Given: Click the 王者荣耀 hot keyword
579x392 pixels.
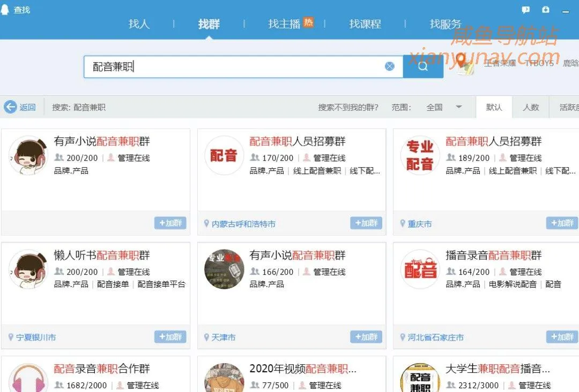Looking at the screenshot, I should pyautogui.click(x=499, y=63).
